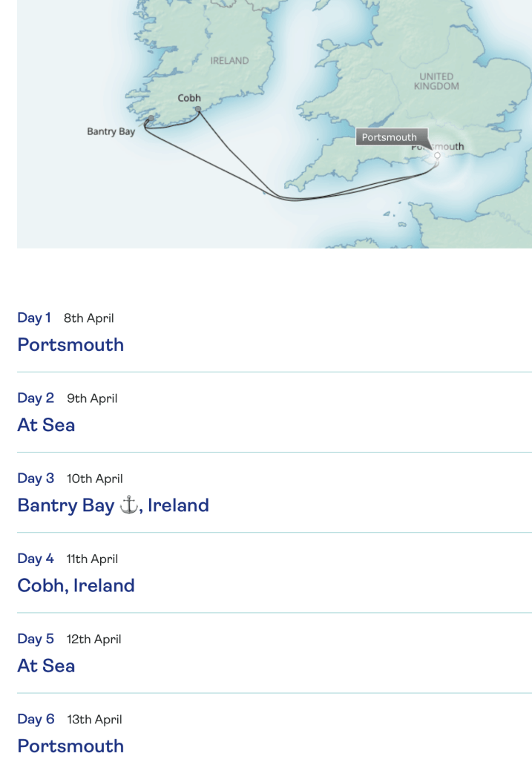Click the Portsmouth port marker circle on map

(437, 156)
